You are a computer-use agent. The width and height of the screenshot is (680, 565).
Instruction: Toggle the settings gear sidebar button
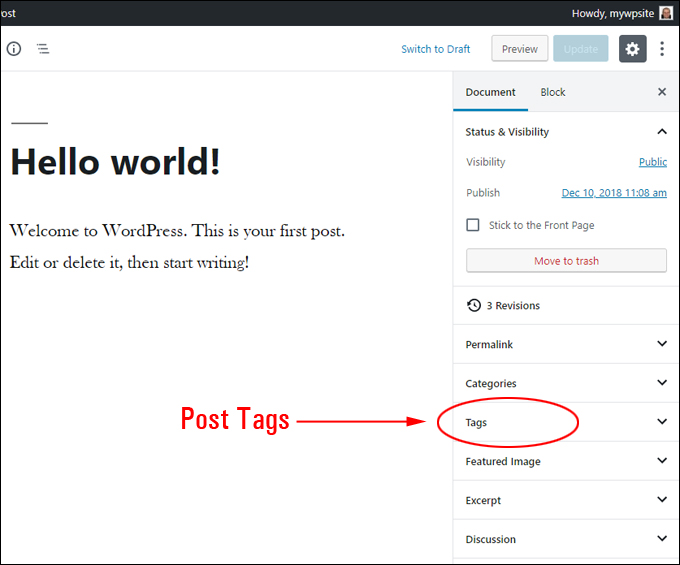point(632,49)
